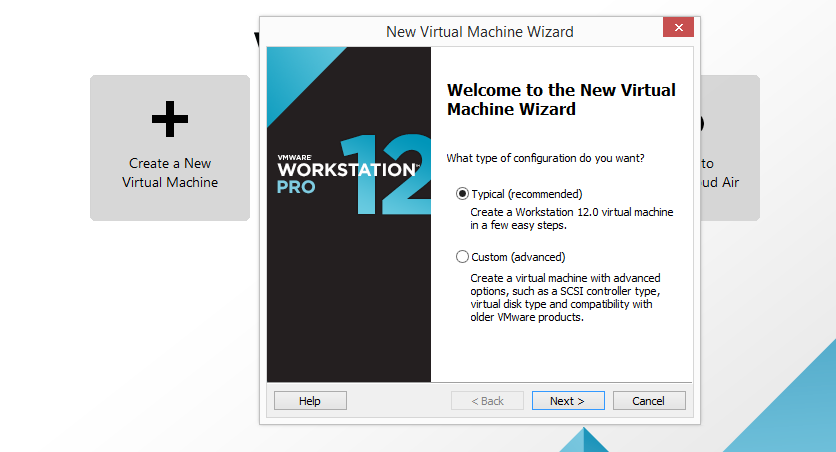836x452 pixels.
Task: Click the 'Welcome to the New Virtual Machine Wizard' heading
Action: click(561, 100)
